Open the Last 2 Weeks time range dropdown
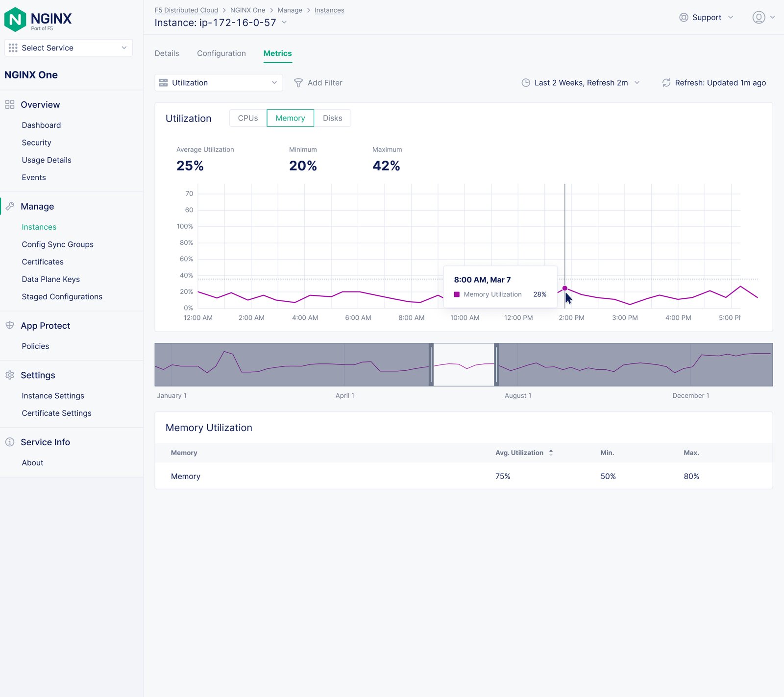Viewport: 784px width, 697px height. (x=581, y=83)
